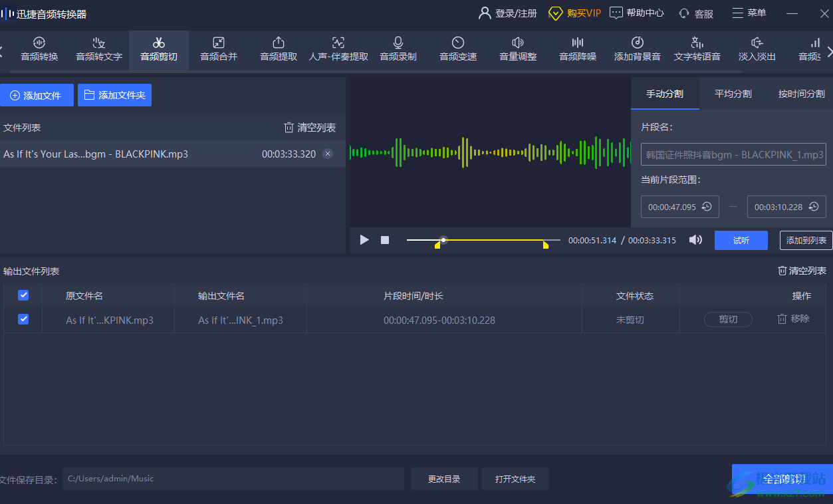Select the 音量调整 volume adjust tool
Image resolution: width=833 pixels, height=504 pixels.
518,49
